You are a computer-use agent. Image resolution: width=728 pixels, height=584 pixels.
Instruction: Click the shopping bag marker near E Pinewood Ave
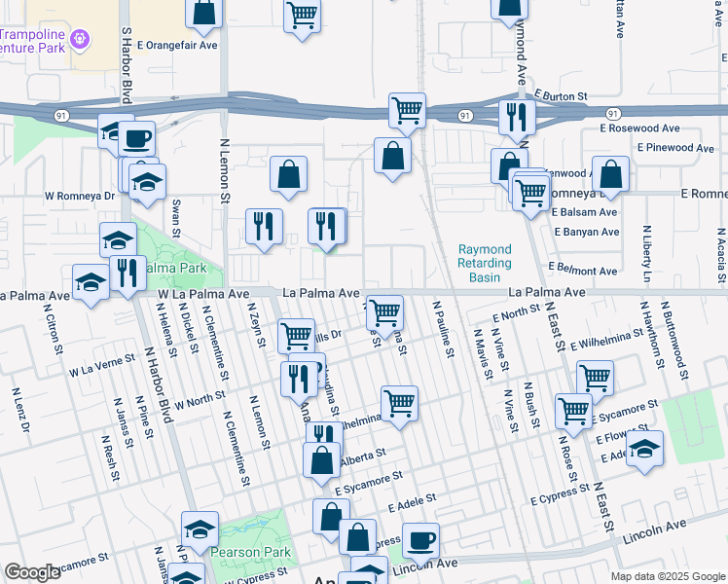tap(610, 174)
